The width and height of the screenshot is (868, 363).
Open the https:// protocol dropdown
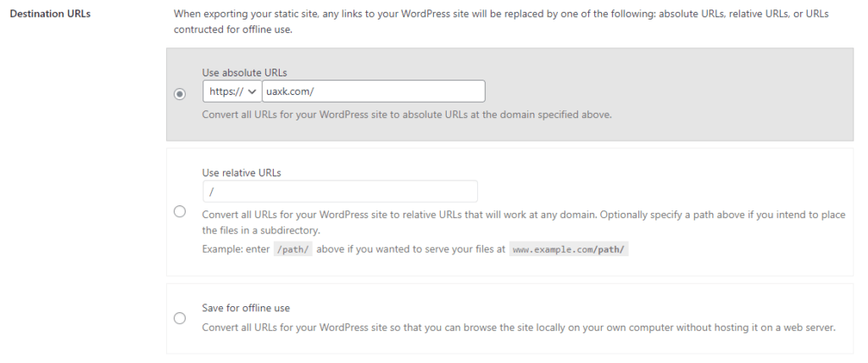click(232, 92)
